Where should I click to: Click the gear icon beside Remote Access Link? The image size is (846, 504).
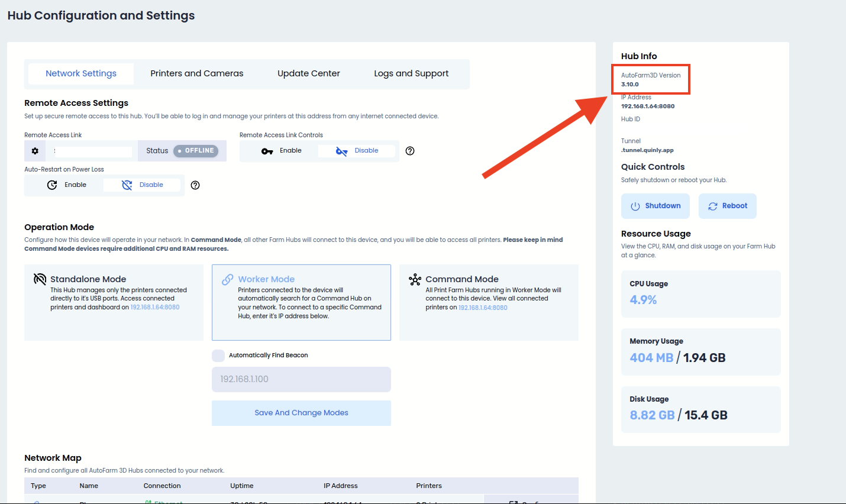tap(35, 151)
